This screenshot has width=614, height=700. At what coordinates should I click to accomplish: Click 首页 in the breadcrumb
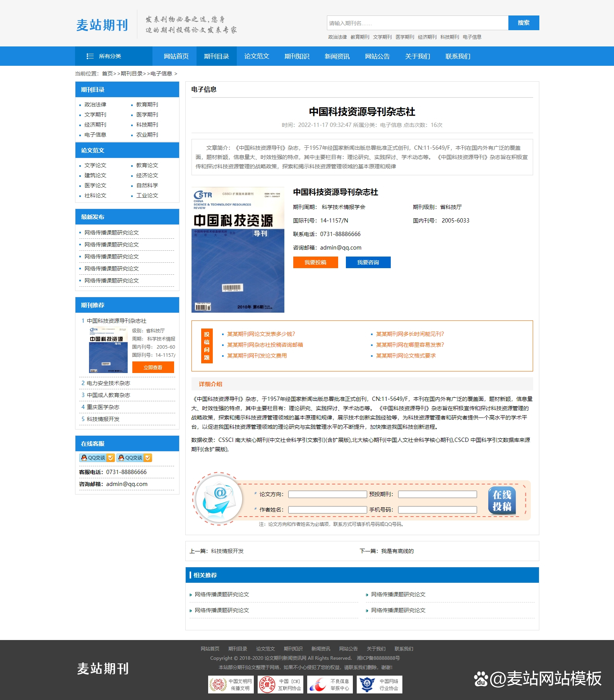(107, 74)
